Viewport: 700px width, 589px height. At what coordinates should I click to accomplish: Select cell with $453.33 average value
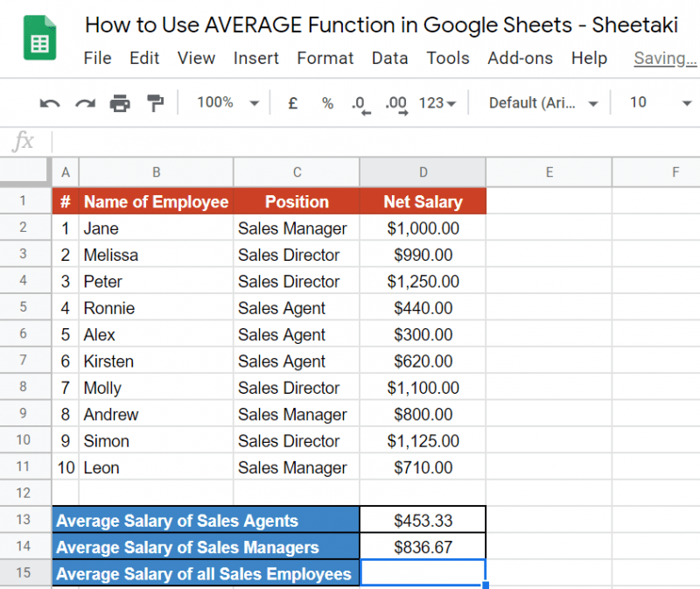coord(423,521)
